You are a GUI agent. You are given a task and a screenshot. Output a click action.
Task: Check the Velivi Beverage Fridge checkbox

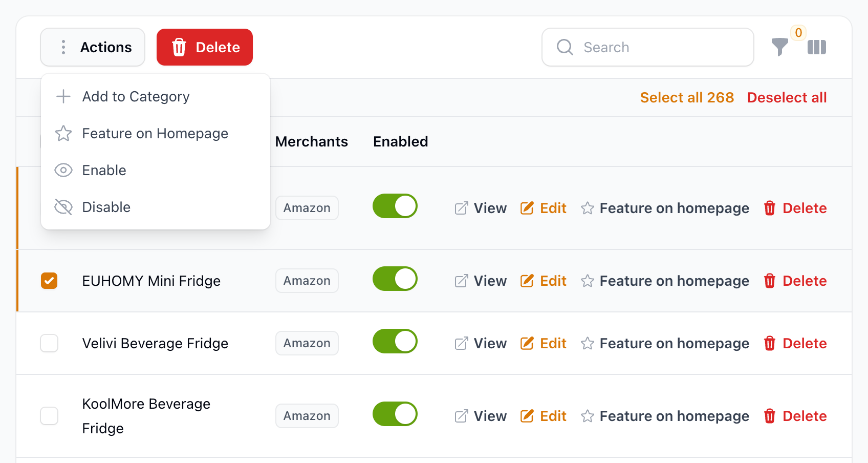[49, 343]
